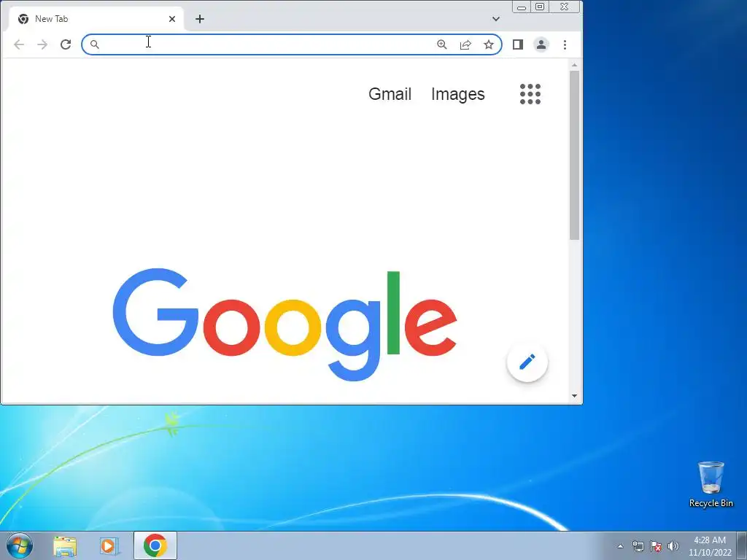The image size is (747, 560).
Task: Open the Chrome profile avatar
Action: coord(541,44)
